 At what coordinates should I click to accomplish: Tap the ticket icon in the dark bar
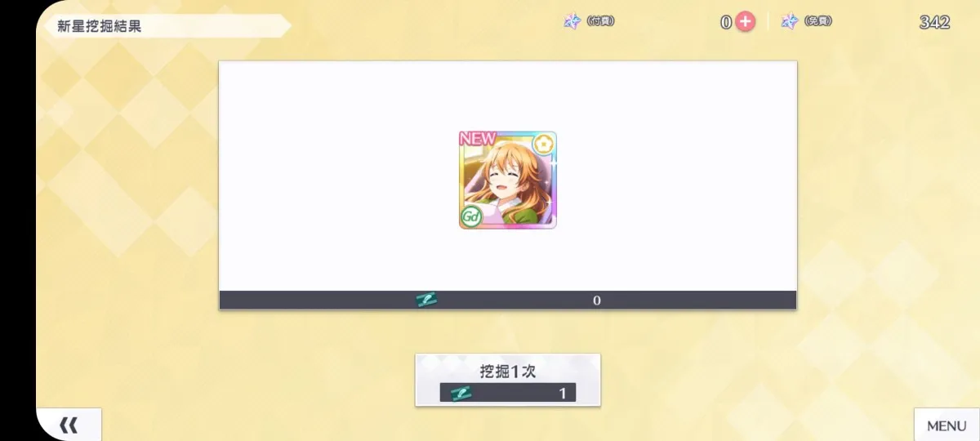click(x=426, y=301)
